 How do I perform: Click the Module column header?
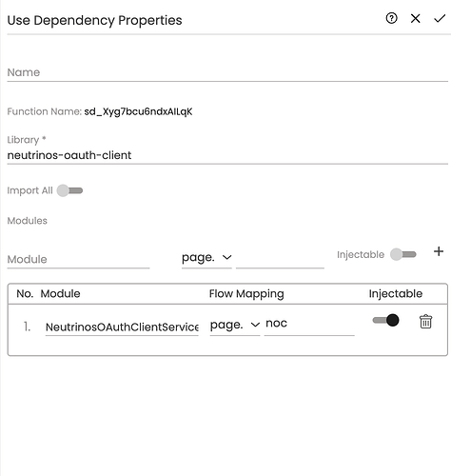tap(60, 294)
